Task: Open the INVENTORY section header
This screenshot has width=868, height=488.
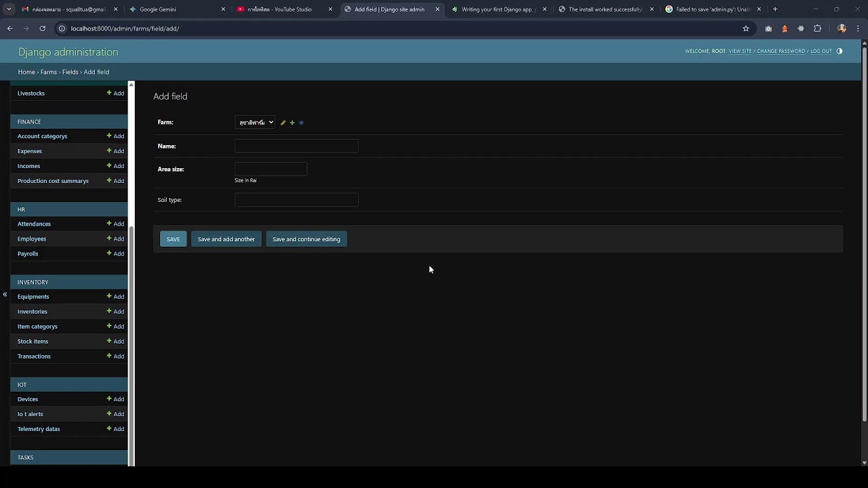Action: pyautogui.click(x=33, y=282)
